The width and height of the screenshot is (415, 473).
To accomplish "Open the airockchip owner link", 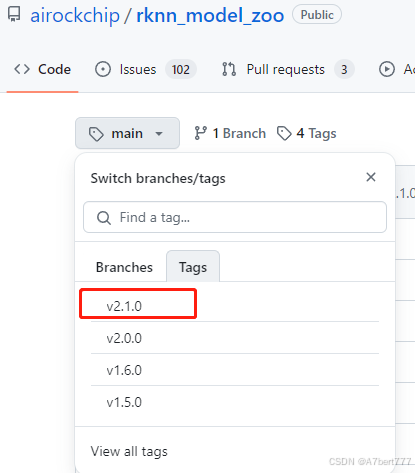I will [75, 16].
